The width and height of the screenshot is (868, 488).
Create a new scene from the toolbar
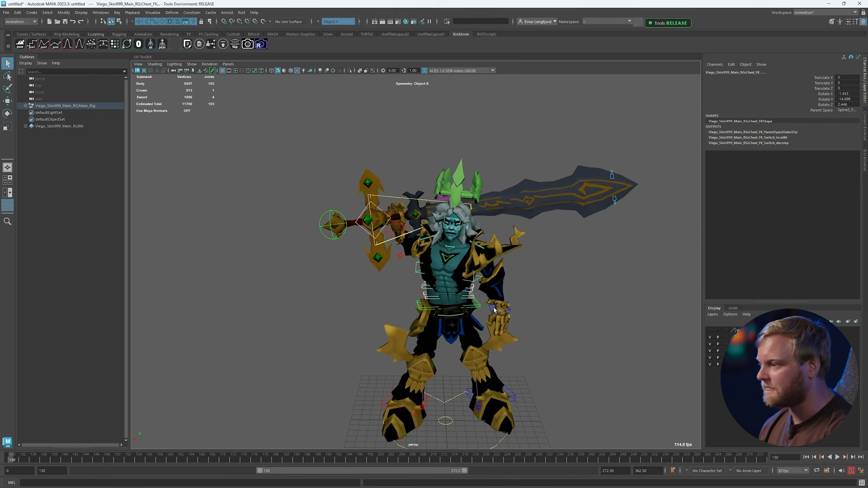coord(49,22)
